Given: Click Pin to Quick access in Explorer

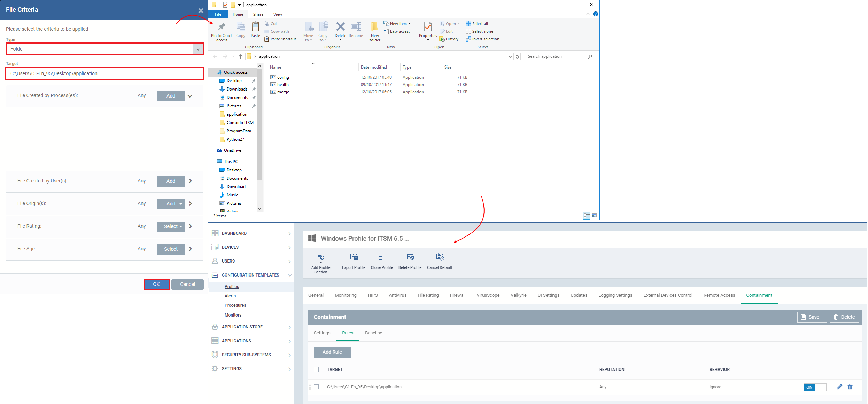Looking at the screenshot, I should pos(222,32).
